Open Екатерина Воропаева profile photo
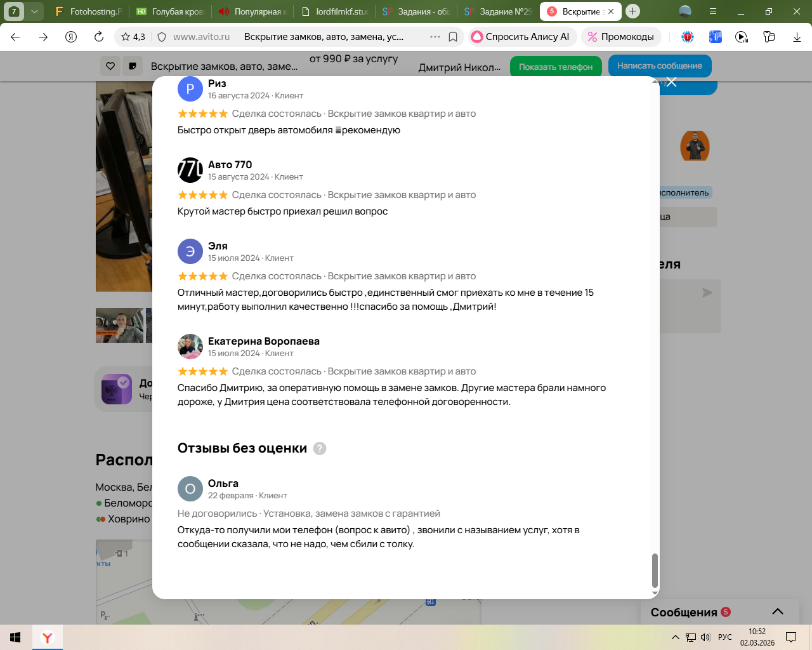Screen dimensions: 812x650 (x=190, y=347)
